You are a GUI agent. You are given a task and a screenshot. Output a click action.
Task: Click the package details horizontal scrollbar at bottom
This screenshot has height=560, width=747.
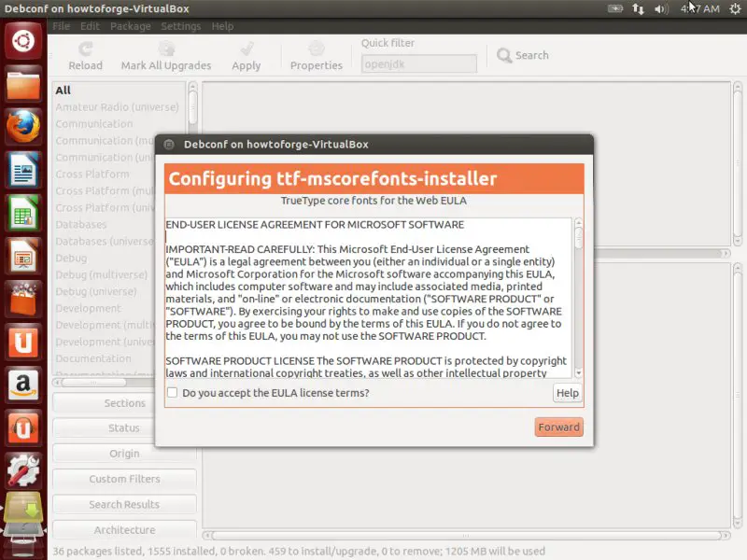tap(465, 536)
